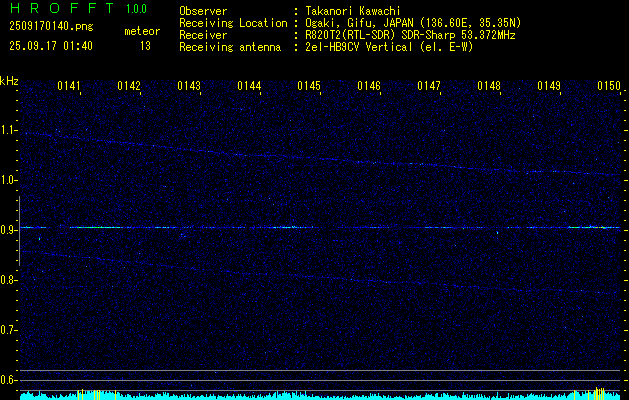
Task: Select the 0145 time marker
Action: [309, 87]
